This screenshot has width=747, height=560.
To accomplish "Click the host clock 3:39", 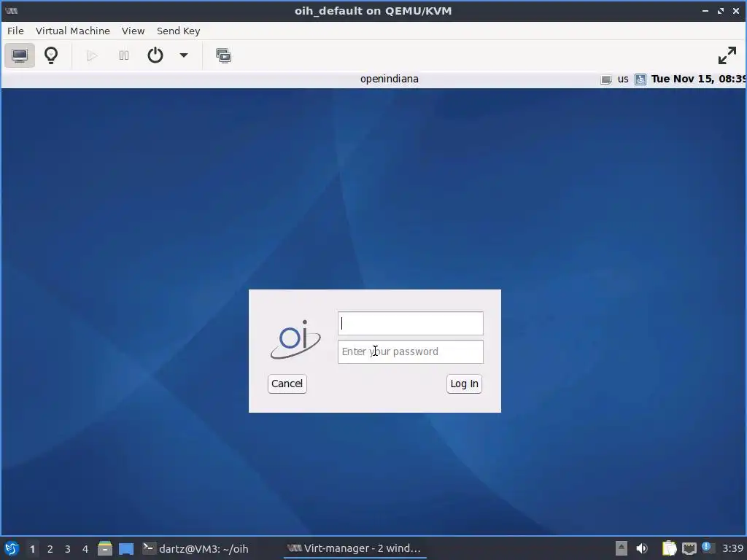I will point(732,548).
